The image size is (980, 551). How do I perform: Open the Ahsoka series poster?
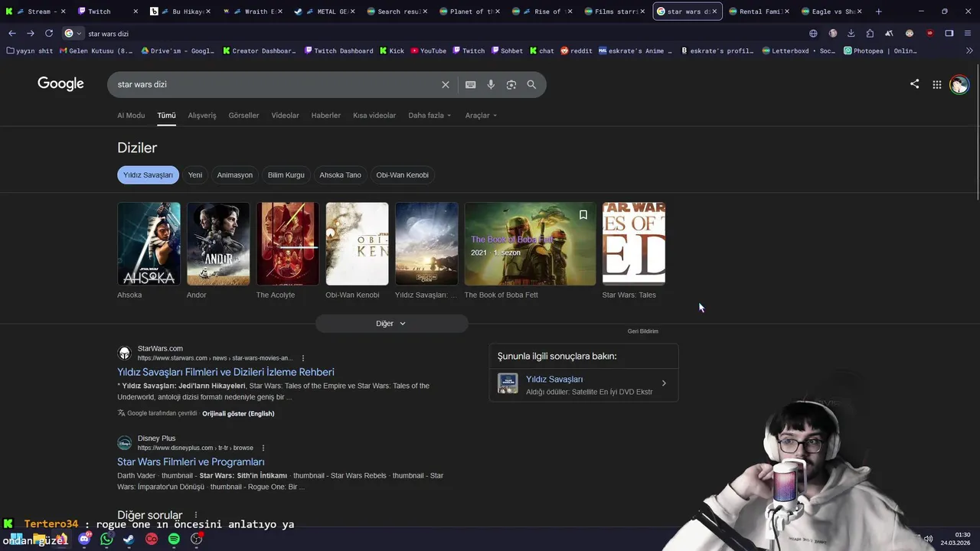point(149,243)
